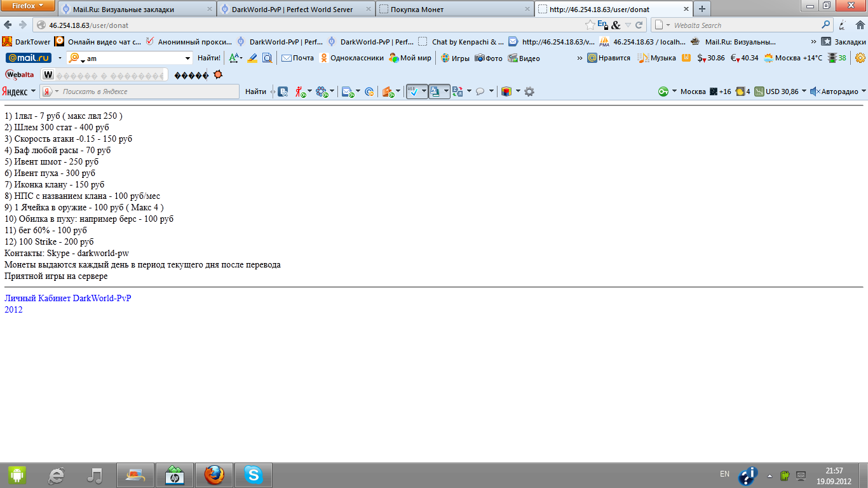Toggle the Авторадио sound icon
Viewport: 868px width, 488px height.
pos(815,91)
